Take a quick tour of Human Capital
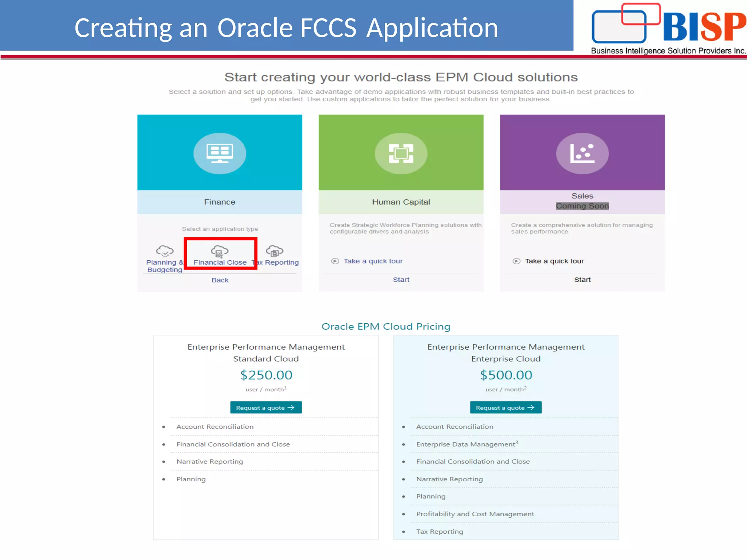This screenshot has width=747, height=560. click(373, 261)
